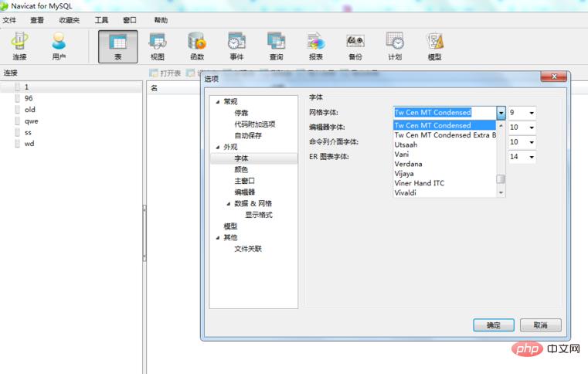
Task: Select 停靠 in the options tree
Action: 241,113
